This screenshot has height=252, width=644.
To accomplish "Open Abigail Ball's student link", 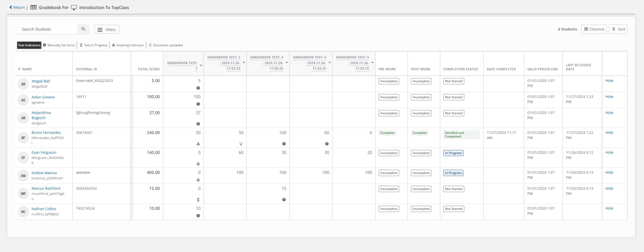I will [x=41, y=81].
